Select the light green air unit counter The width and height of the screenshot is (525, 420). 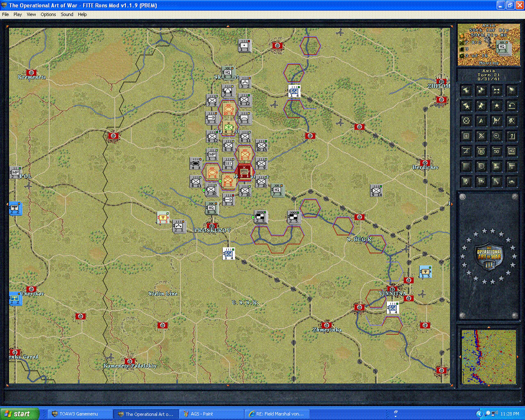[x=163, y=217]
